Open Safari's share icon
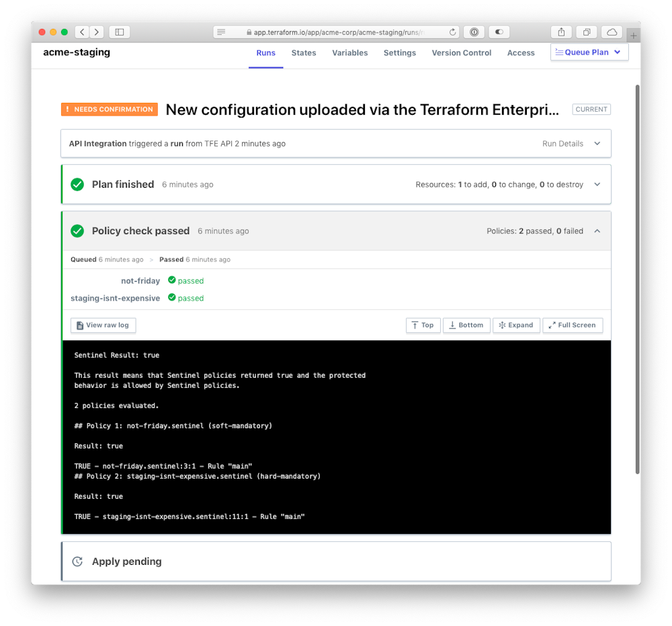The height and width of the screenshot is (626, 672). [x=561, y=32]
